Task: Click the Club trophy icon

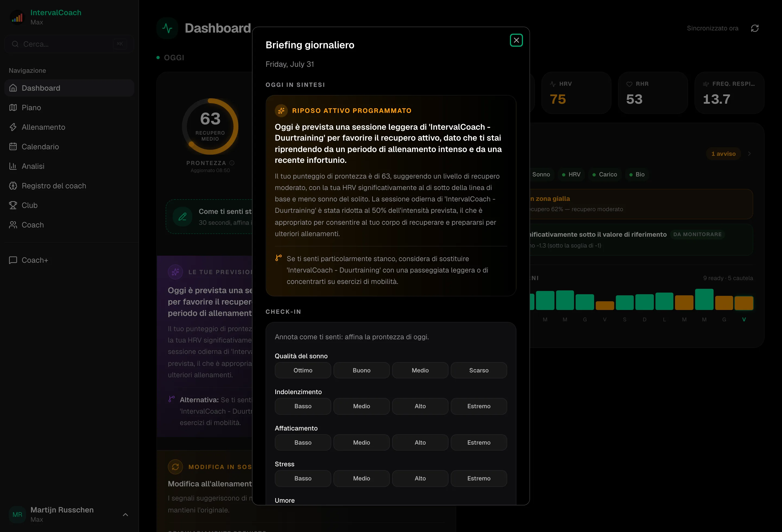Action: (x=13, y=205)
